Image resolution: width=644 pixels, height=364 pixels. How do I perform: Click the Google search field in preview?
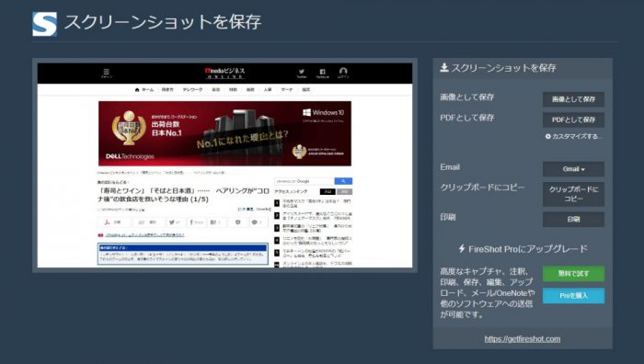(304, 181)
